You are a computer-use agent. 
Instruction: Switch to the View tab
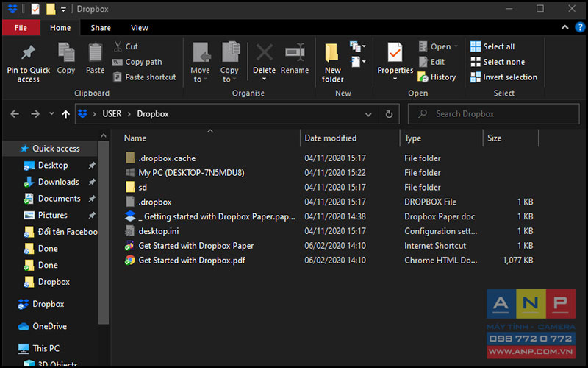coord(140,28)
